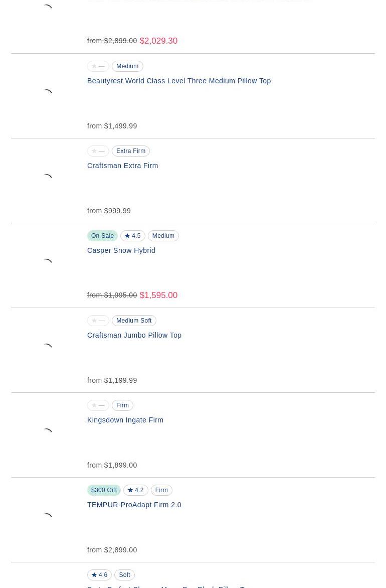Click the $1,595.00 sale price
The width and height of the screenshot is (386, 588).
[x=158, y=296]
